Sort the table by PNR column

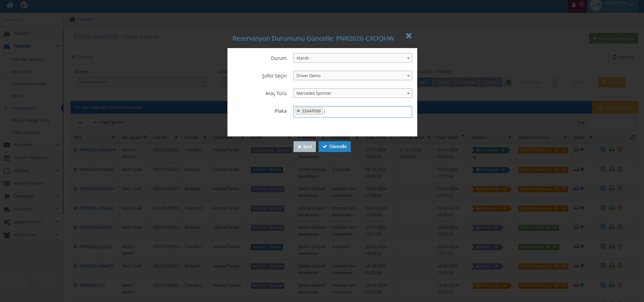click(x=94, y=137)
